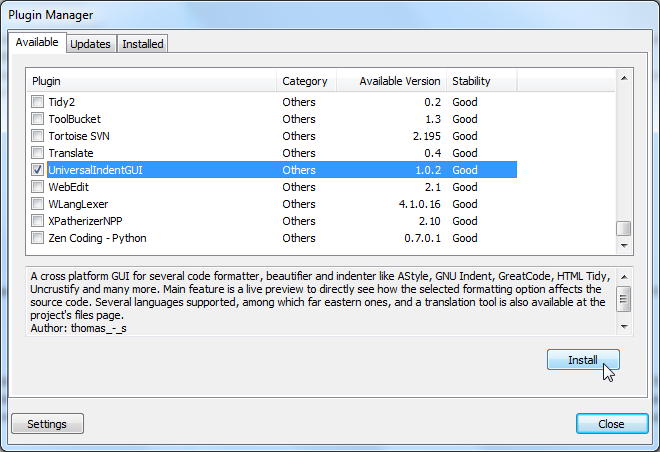Tick the ToolBucket checkbox
660x452 pixels.
click(x=38, y=119)
